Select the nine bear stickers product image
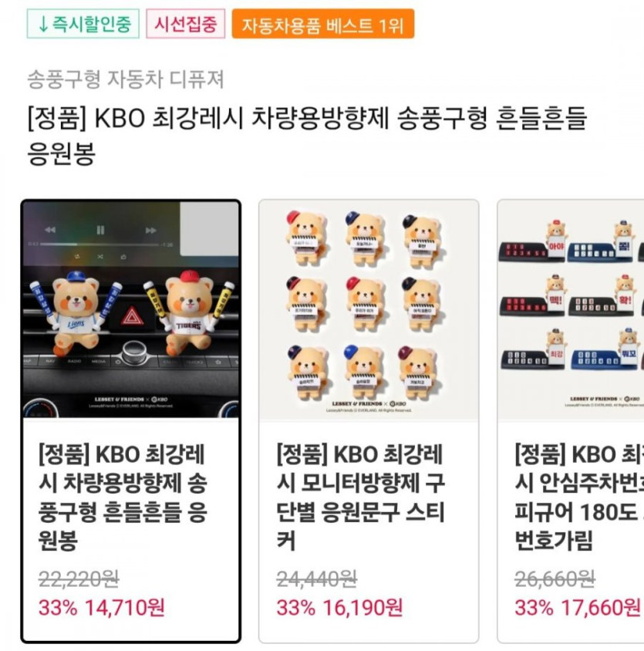This screenshot has height=651, width=644. (x=369, y=310)
